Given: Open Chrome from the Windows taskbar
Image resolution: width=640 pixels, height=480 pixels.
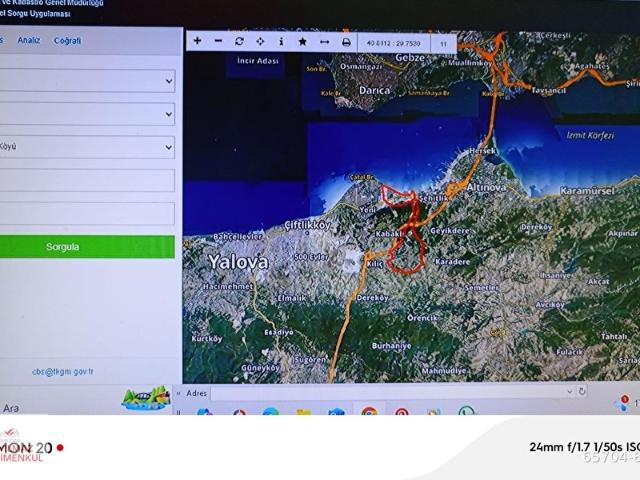Looking at the screenshot, I should 369,412.
